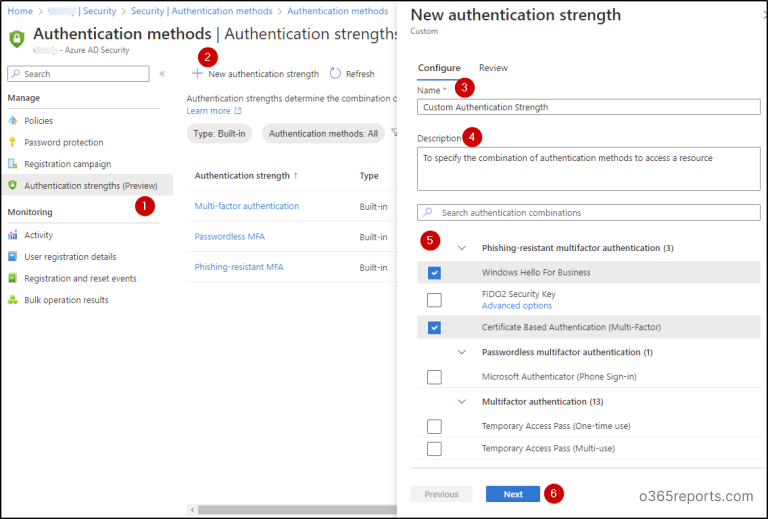Collapse the sidebar with double chevron icon

pyautogui.click(x=162, y=73)
